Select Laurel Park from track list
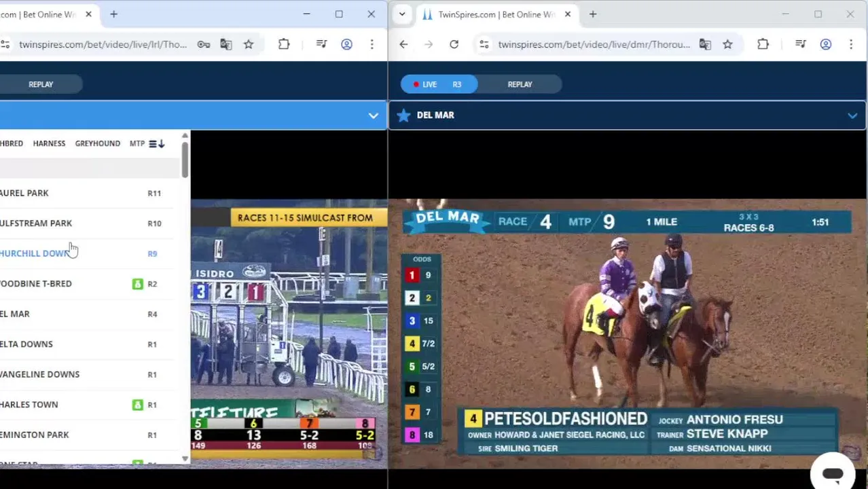868x489 pixels. (86, 193)
